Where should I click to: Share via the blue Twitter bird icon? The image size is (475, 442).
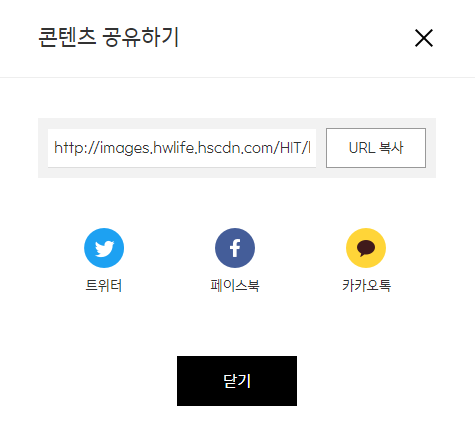104,248
